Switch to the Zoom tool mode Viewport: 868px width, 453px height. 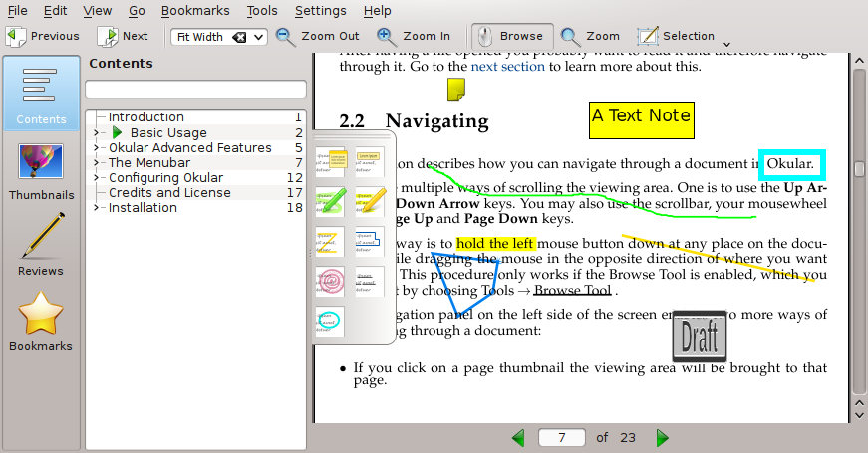[x=591, y=36]
